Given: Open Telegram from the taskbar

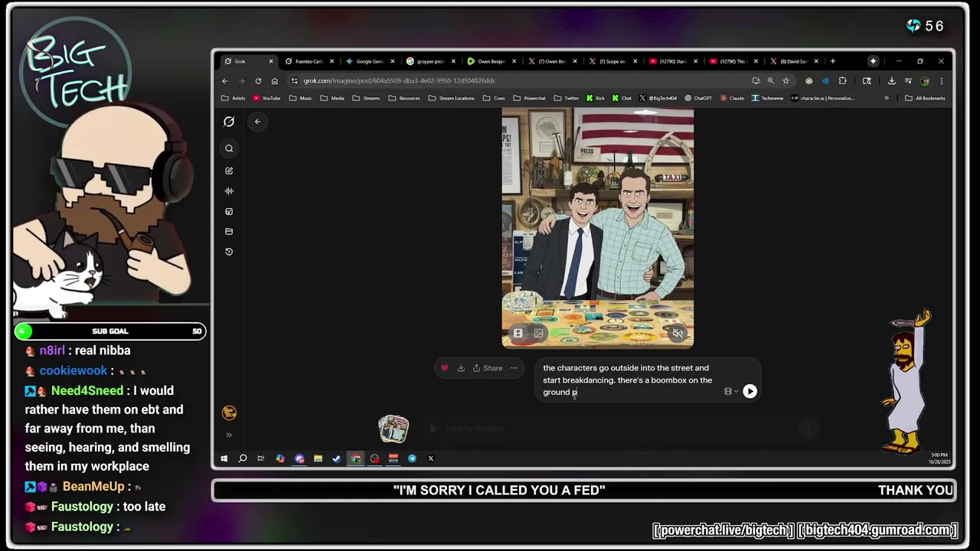Looking at the screenshot, I should 412,458.
